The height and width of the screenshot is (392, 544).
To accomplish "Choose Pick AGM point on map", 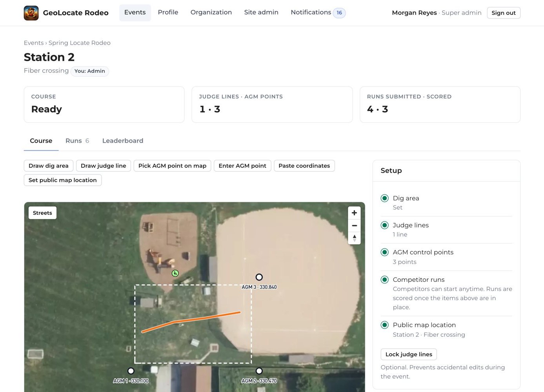I will (x=172, y=166).
